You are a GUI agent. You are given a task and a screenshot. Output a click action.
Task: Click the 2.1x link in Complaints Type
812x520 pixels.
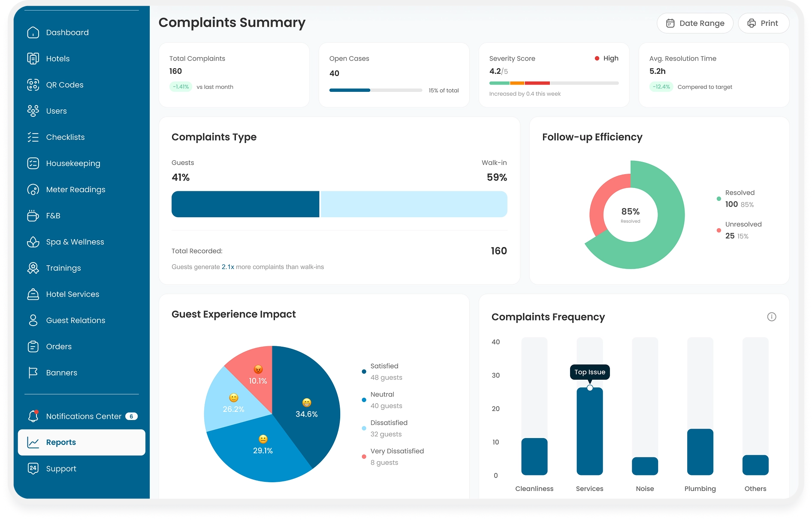pos(228,267)
